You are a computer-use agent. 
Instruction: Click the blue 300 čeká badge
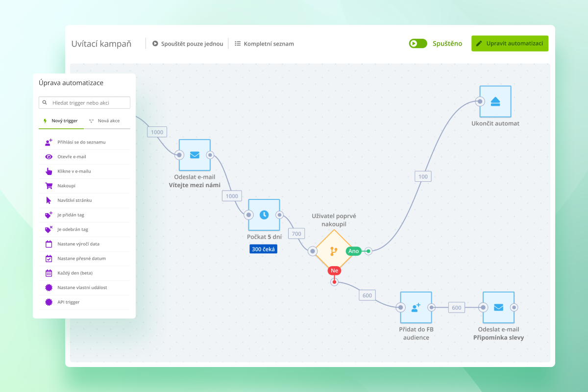pyautogui.click(x=264, y=249)
